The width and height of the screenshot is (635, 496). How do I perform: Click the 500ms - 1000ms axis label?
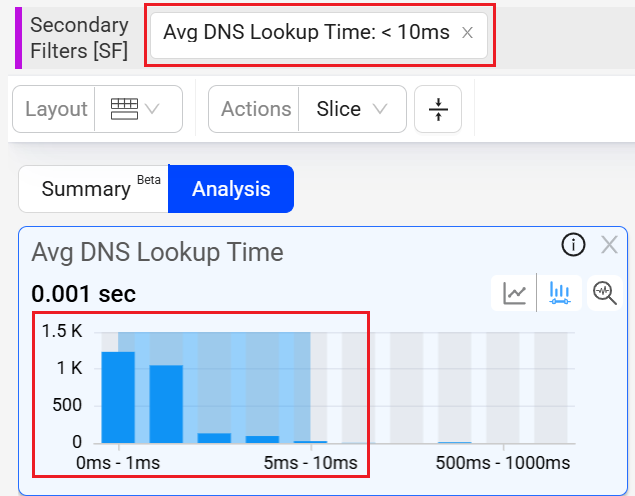click(503, 463)
